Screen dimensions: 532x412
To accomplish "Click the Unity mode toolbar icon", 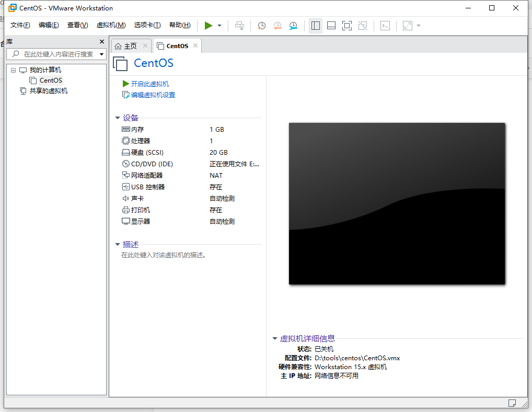I will pyautogui.click(x=363, y=26).
